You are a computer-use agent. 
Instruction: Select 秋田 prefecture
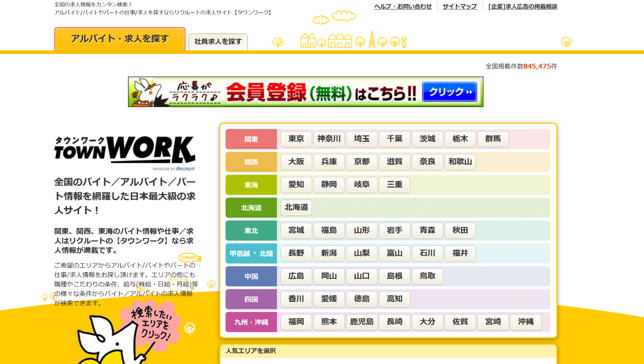[460, 230]
